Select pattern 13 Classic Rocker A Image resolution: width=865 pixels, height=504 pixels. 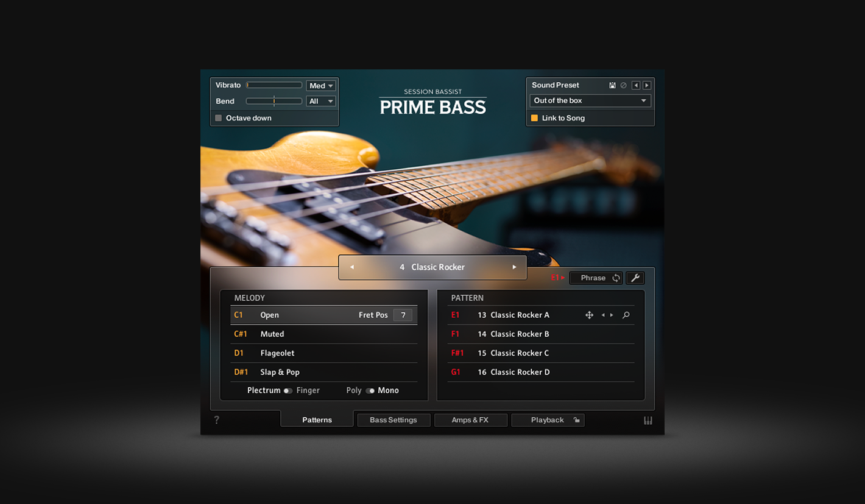tap(541, 315)
